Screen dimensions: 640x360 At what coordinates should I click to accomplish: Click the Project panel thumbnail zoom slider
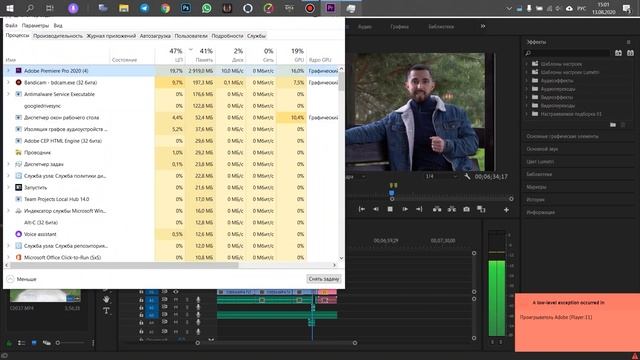click(x=58, y=343)
